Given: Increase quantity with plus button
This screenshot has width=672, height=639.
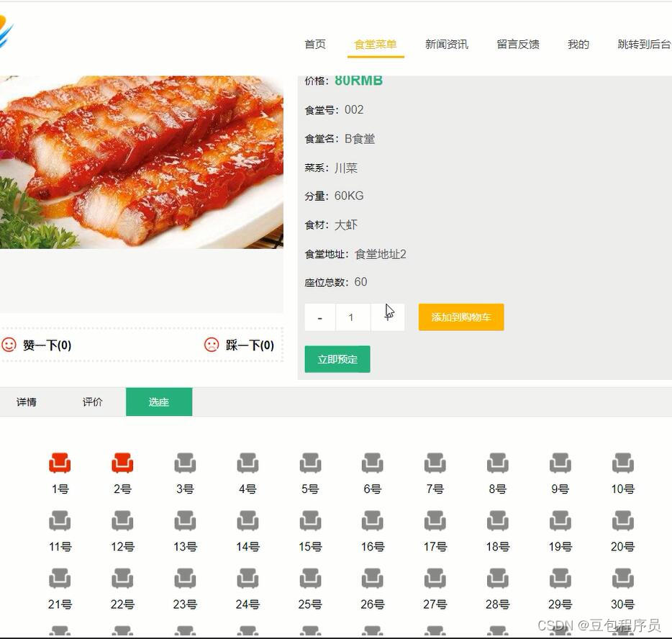Looking at the screenshot, I should [388, 317].
